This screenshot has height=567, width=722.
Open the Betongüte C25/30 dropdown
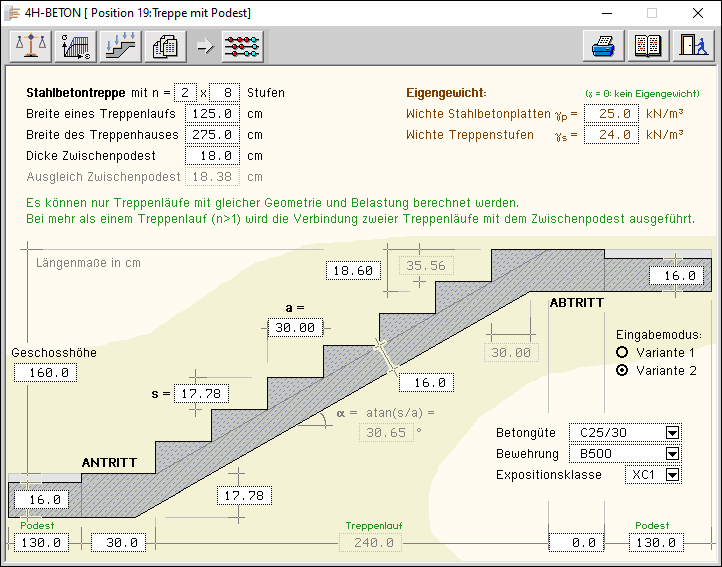coord(672,433)
